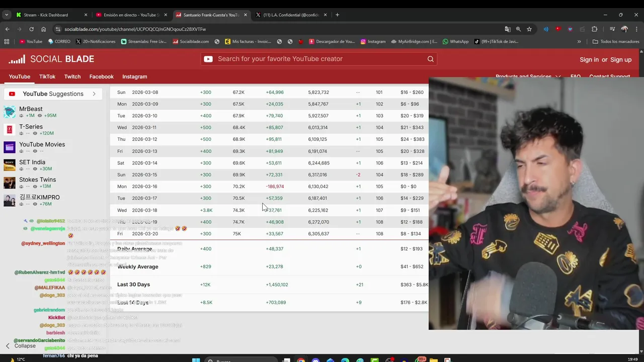Open the TikTok de Javi bookmark

coord(496,42)
